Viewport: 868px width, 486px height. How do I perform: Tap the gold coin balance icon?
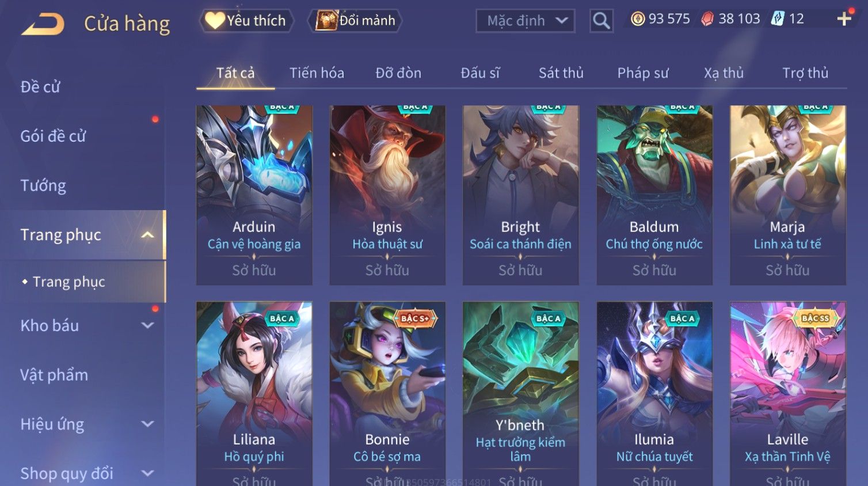point(637,19)
